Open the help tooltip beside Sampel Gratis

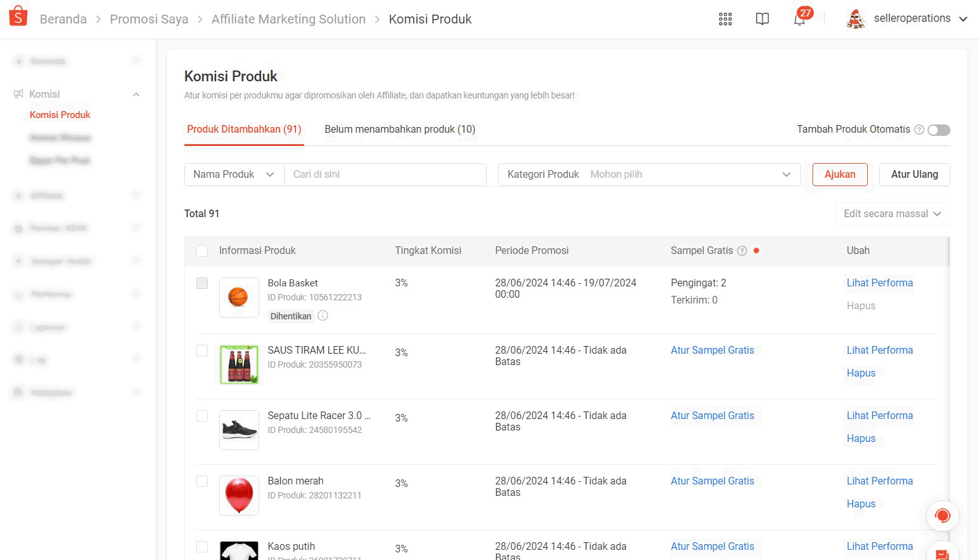click(742, 251)
